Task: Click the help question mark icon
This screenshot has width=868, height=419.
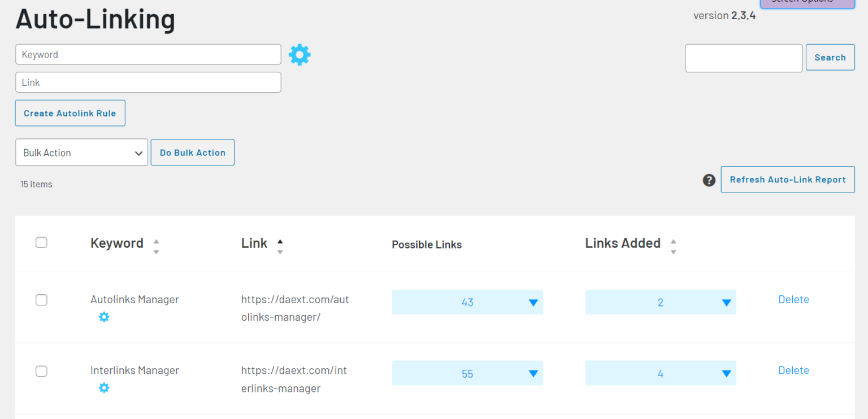Action: click(x=709, y=180)
